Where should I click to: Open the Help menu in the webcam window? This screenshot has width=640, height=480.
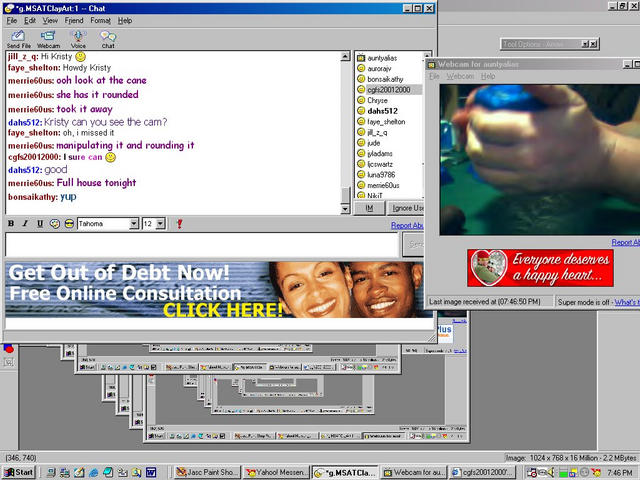[488, 76]
